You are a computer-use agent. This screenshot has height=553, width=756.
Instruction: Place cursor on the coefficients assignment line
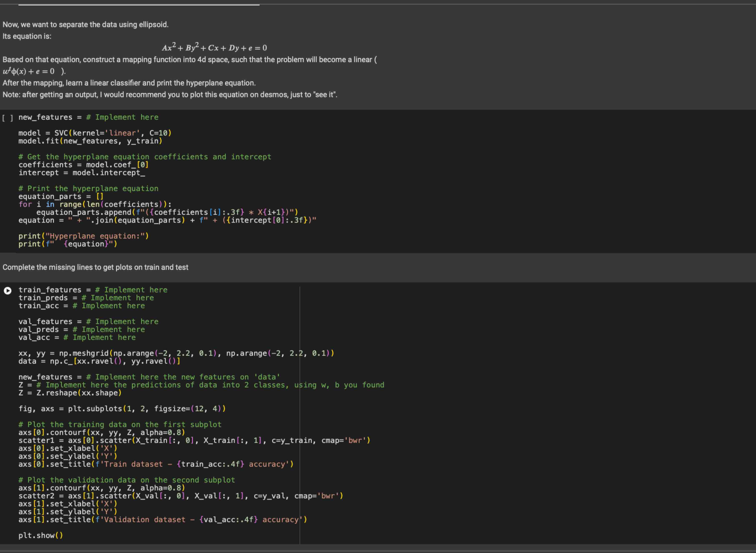click(x=83, y=164)
